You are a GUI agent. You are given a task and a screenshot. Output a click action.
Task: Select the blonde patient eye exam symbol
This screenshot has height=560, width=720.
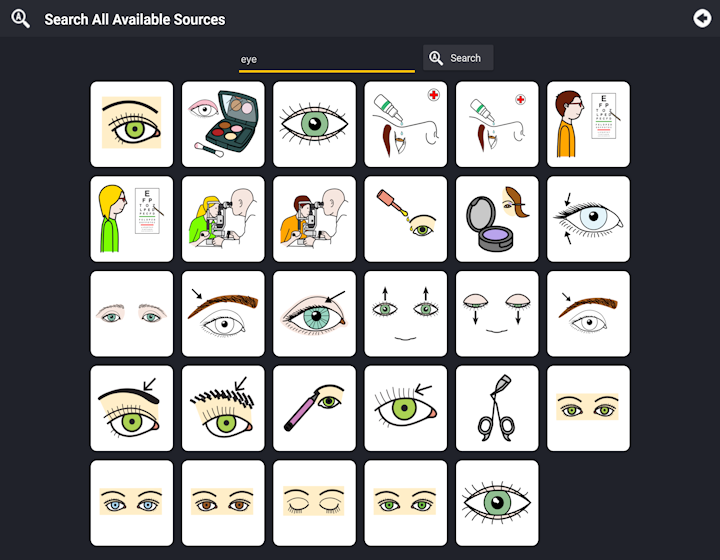coord(223,219)
